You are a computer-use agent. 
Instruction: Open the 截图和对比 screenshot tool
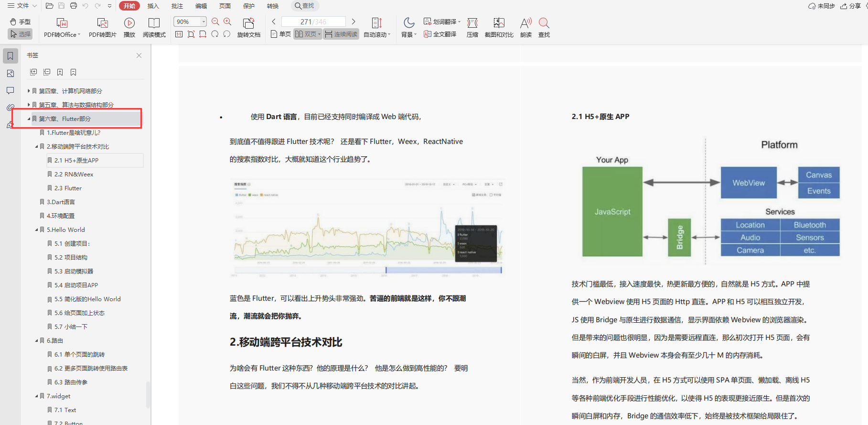[x=499, y=23]
